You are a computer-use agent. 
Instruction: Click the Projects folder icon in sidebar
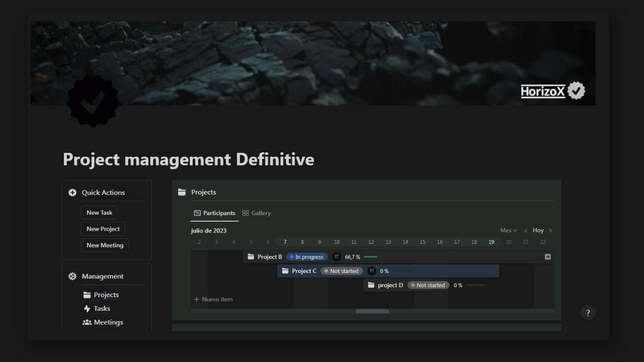coord(87,295)
